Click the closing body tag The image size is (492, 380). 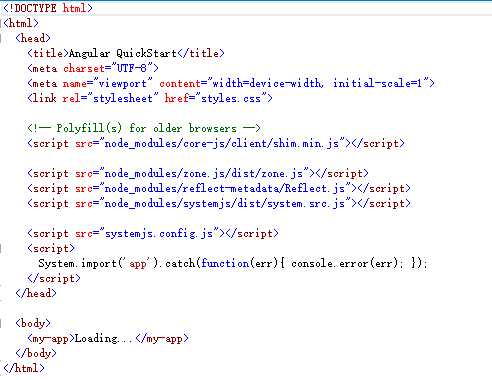(36, 353)
